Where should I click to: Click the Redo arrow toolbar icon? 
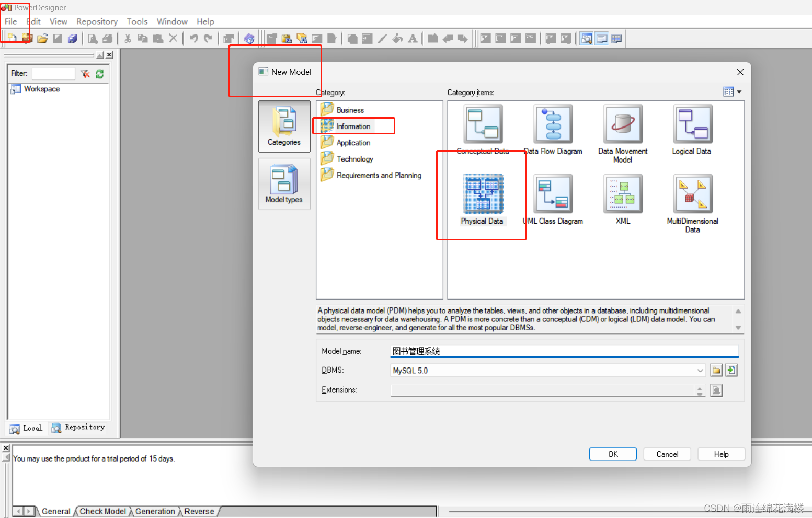pyautogui.click(x=208, y=38)
